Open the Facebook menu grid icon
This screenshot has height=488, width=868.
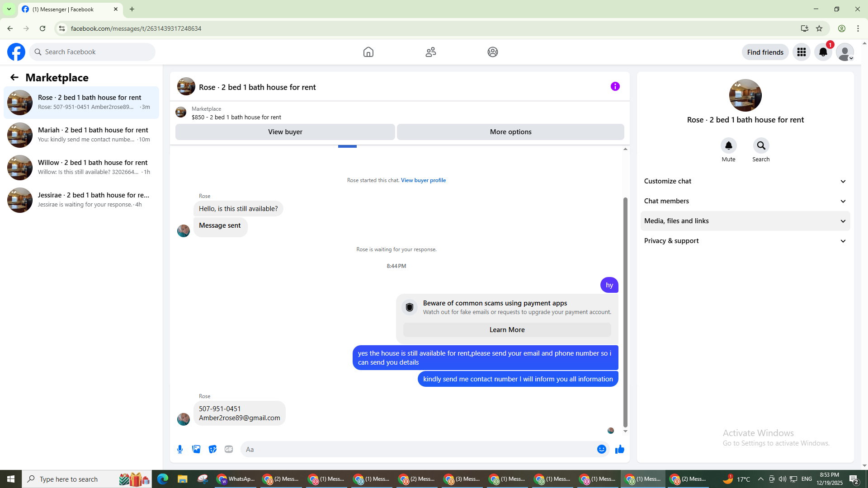click(801, 52)
